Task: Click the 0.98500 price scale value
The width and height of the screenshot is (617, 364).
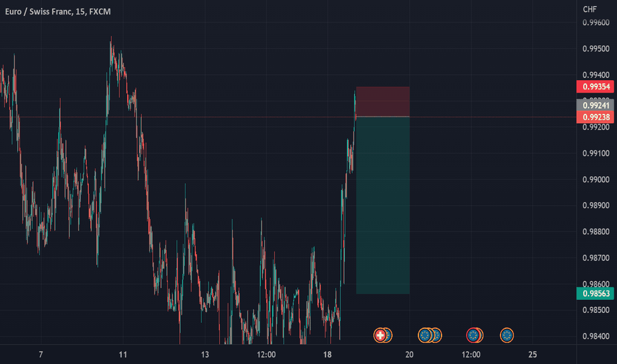Action: (x=596, y=310)
